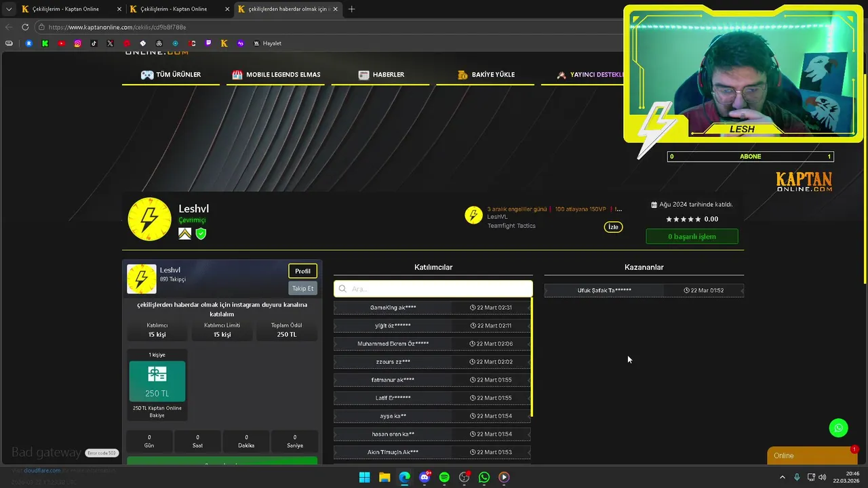The width and height of the screenshot is (868, 488).
Task: Click the rank chevron badge under Leshvl
Action: tap(184, 234)
